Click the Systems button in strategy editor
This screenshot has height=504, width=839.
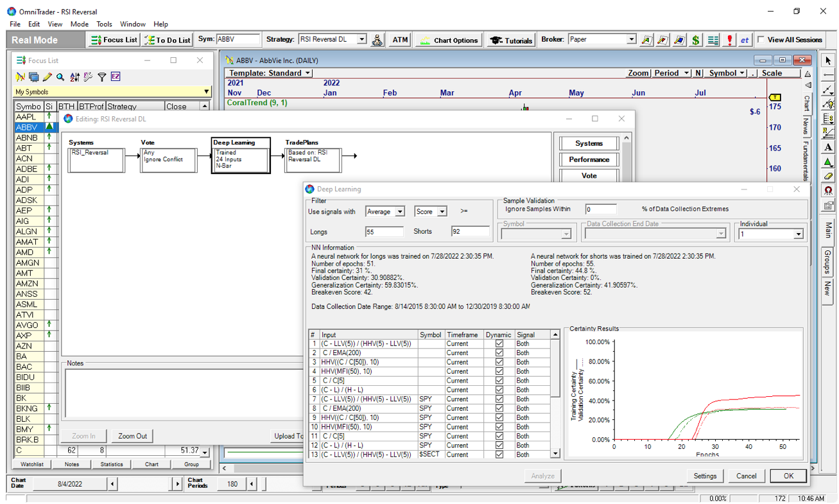pos(589,143)
